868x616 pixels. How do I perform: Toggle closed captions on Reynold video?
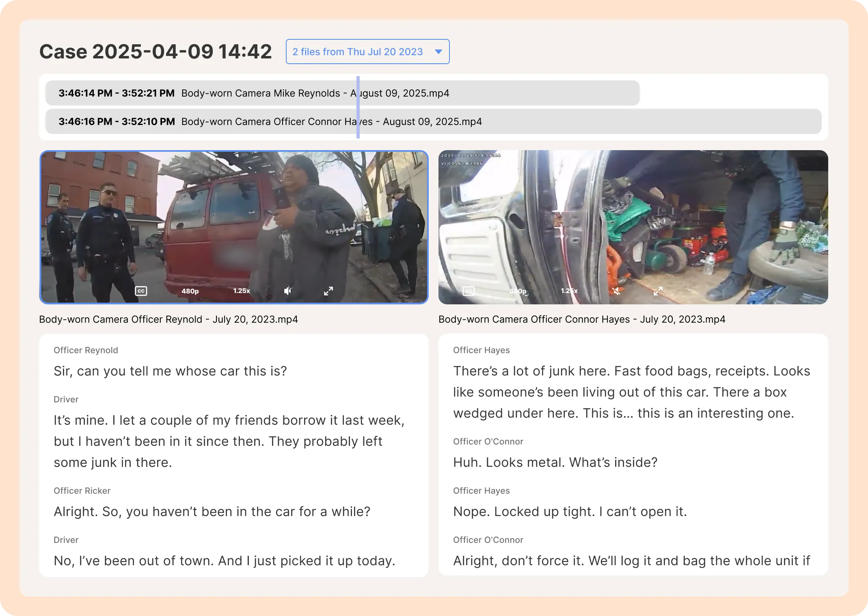[141, 291]
